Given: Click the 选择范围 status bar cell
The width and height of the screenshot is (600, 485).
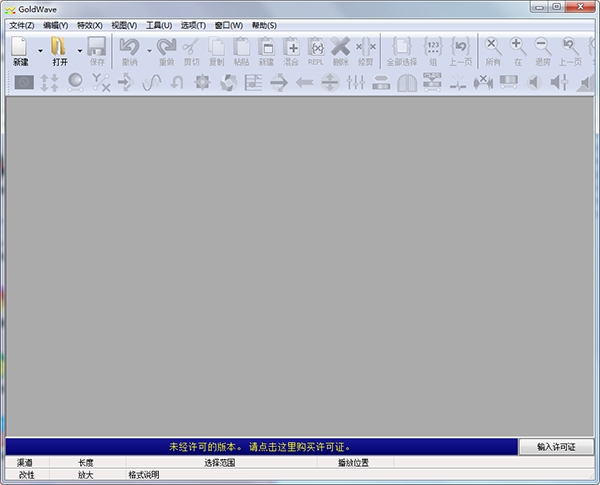Looking at the screenshot, I should click(221, 462).
